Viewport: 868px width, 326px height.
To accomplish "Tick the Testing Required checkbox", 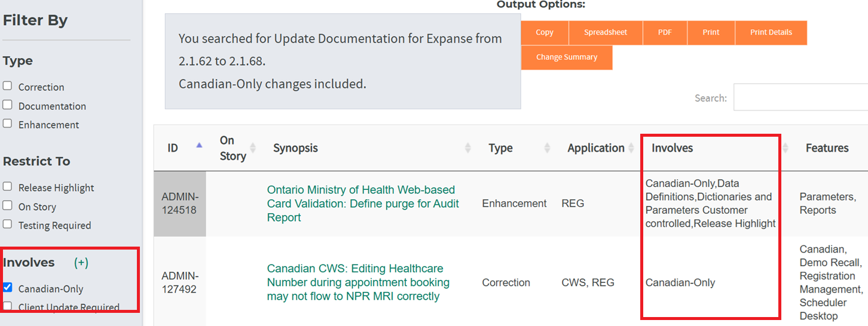I will pyautogui.click(x=7, y=224).
